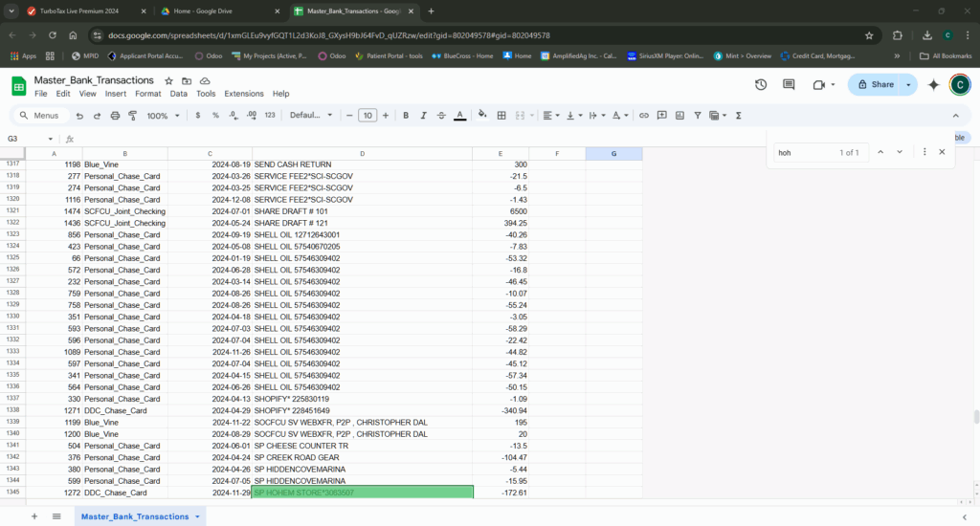Screen dimensions: 980x526
Task: Activate the paint format tool
Action: (132, 116)
